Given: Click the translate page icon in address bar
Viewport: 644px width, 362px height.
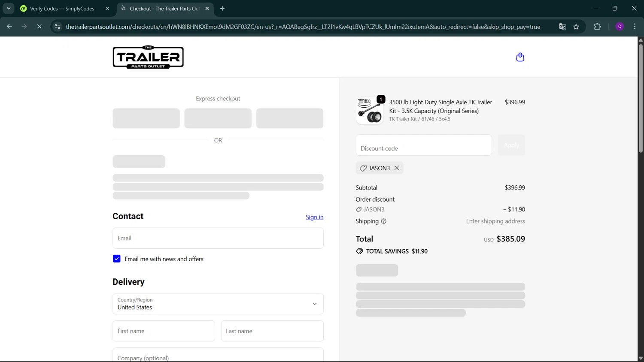Looking at the screenshot, I should point(562,27).
